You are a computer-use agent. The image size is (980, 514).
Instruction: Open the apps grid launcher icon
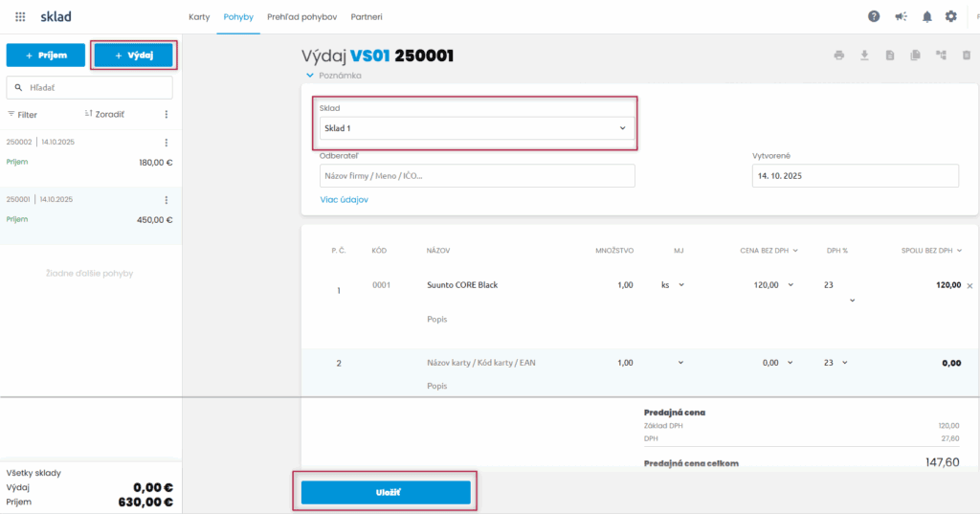[21, 17]
